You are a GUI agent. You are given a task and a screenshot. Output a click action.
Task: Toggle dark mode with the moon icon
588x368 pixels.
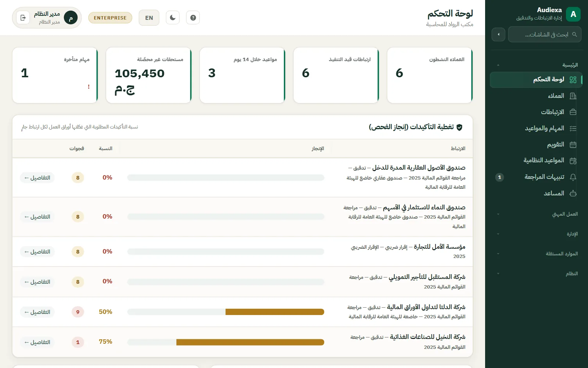[x=173, y=18]
